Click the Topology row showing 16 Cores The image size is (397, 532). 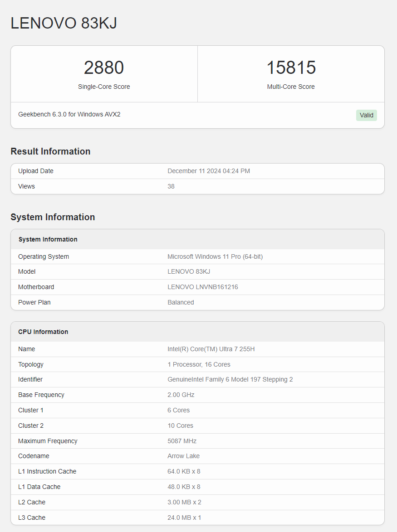pyautogui.click(x=199, y=364)
